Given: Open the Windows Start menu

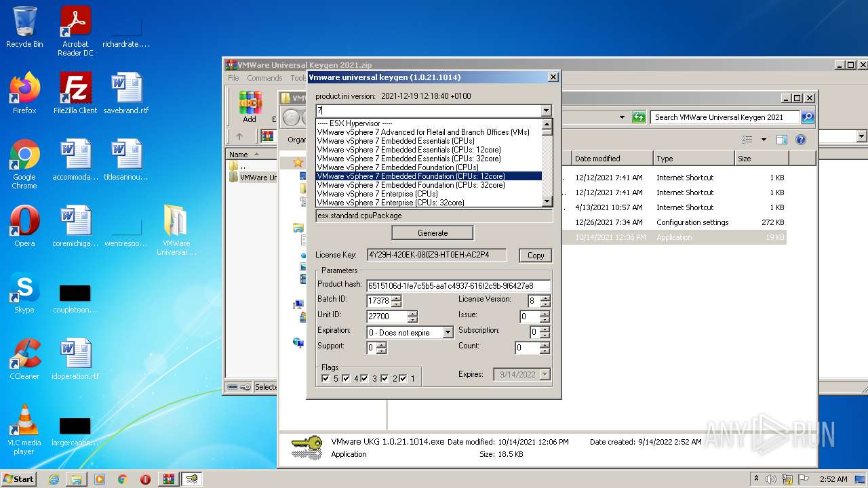Looking at the screenshot, I should 19,479.
